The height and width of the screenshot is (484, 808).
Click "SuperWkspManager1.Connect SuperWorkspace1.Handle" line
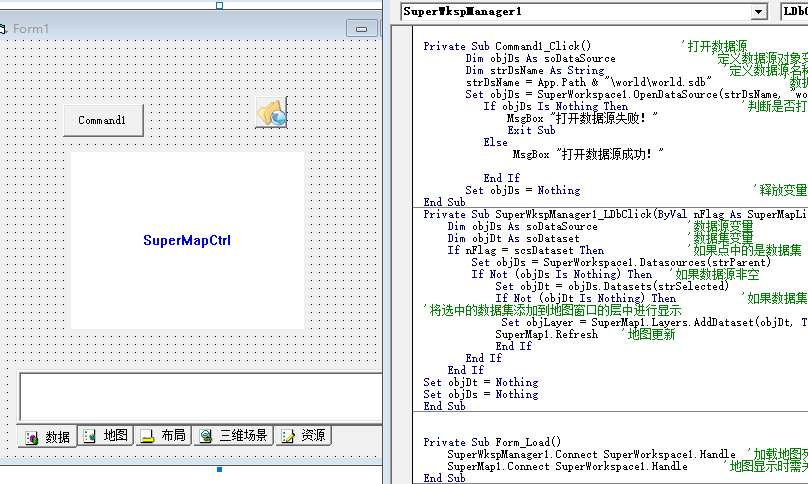point(592,455)
